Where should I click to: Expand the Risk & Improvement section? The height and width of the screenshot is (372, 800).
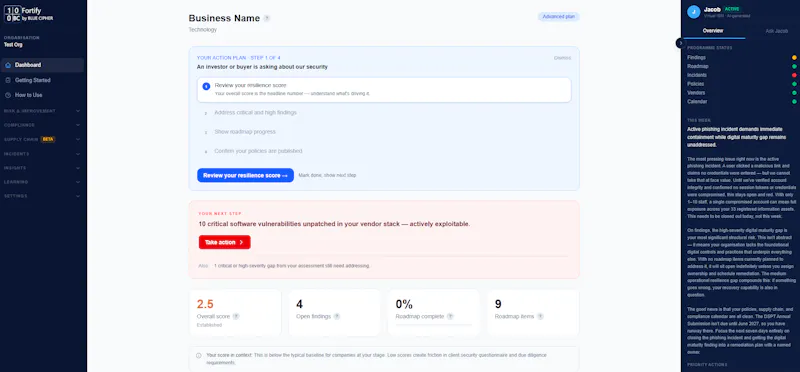pyautogui.click(x=42, y=111)
